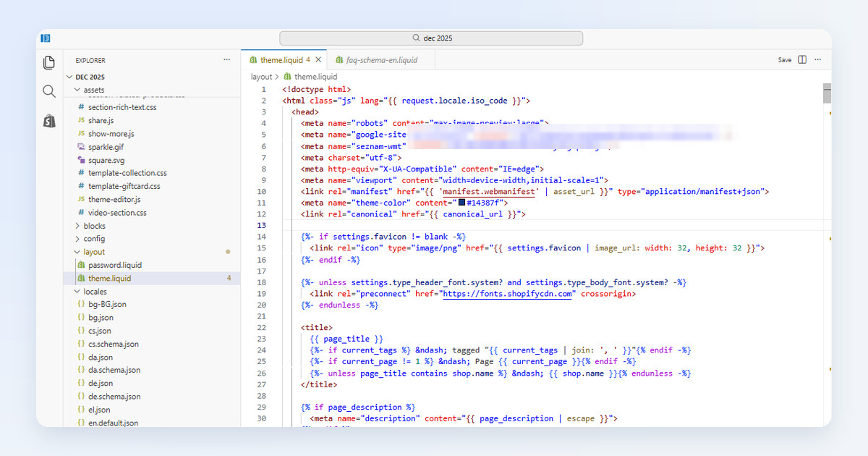Open editor more actions ellipsis
Image resolution: width=868 pixels, height=456 pixels.
click(818, 59)
